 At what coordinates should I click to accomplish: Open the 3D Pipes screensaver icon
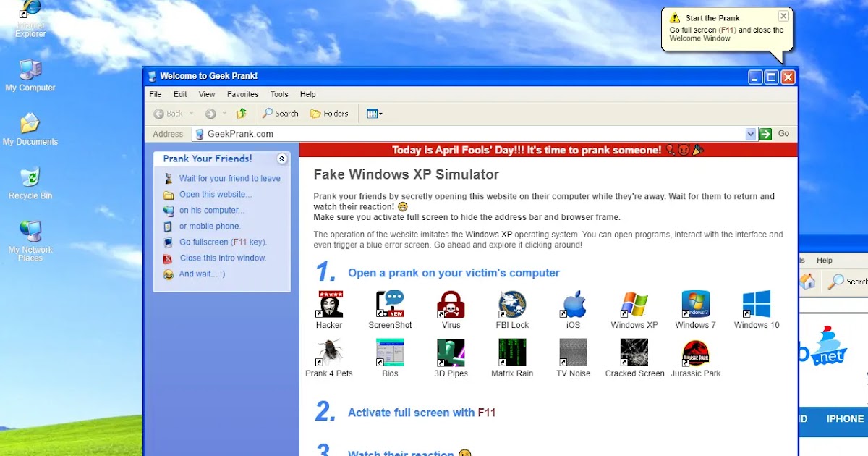click(x=451, y=353)
